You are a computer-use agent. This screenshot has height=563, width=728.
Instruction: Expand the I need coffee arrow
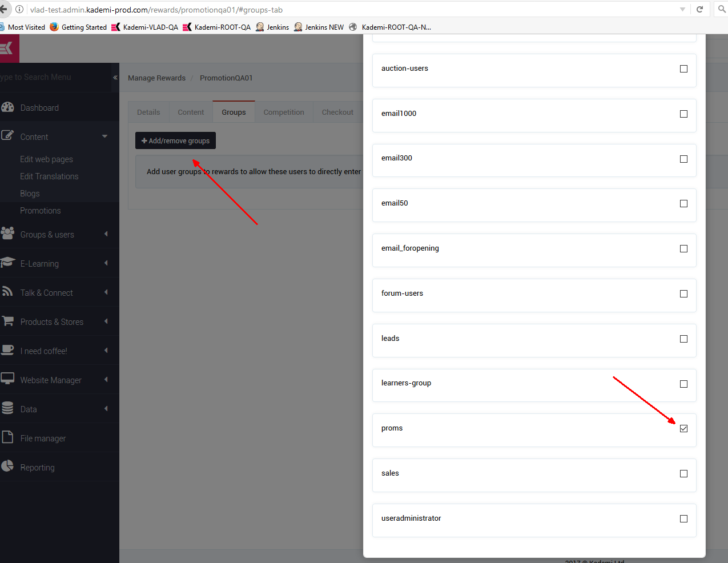tap(106, 350)
